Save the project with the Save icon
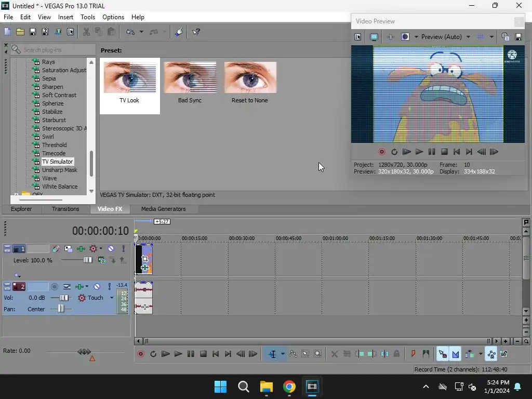Screen dimensions: 532x399 coord(33,32)
